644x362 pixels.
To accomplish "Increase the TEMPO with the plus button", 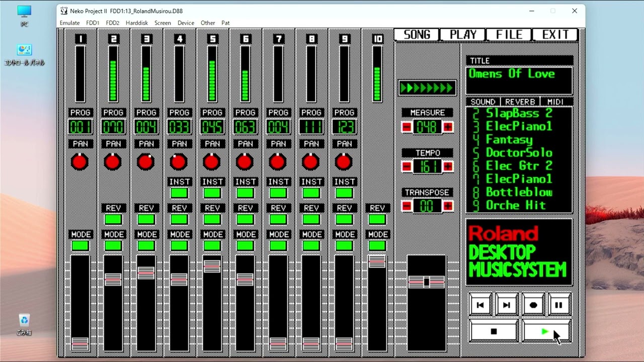I will click(448, 166).
